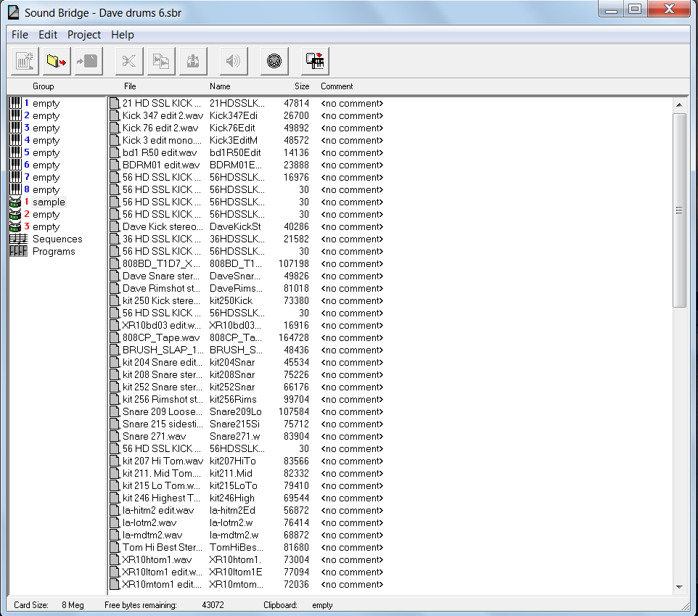Select the Sequences group
Screen dimensions: 698x616
pos(57,239)
